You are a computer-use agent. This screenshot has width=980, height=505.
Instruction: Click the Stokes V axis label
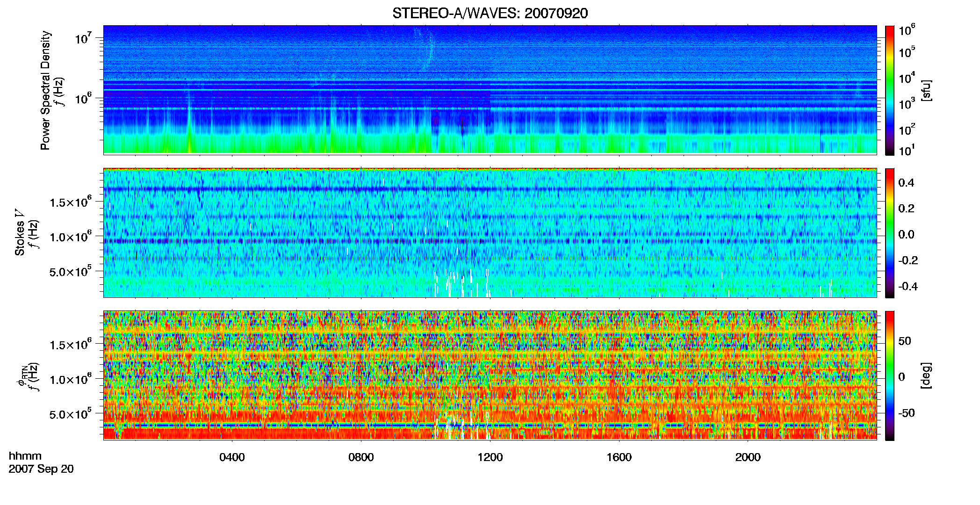click(20, 232)
